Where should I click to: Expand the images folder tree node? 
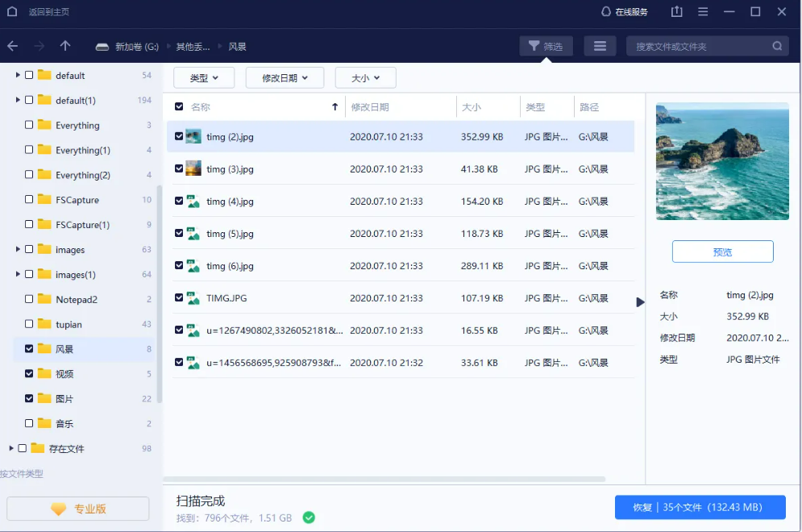tap(18, 249)
